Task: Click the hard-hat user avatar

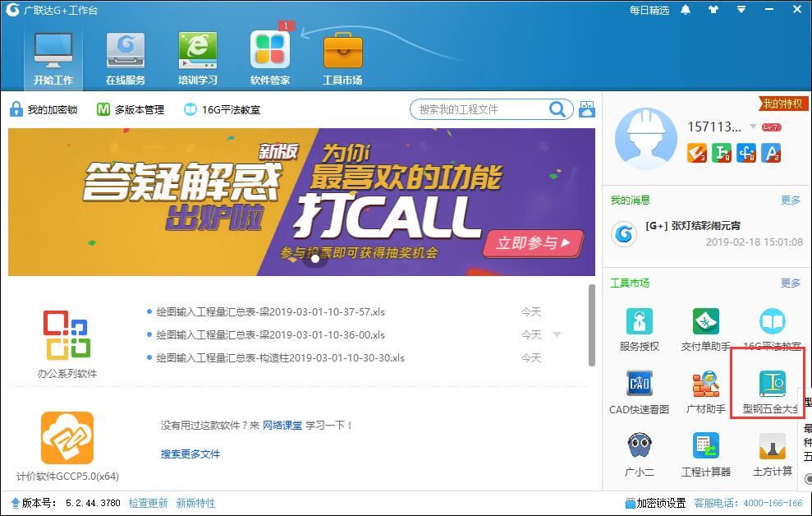Action: [x=646, y=138]
